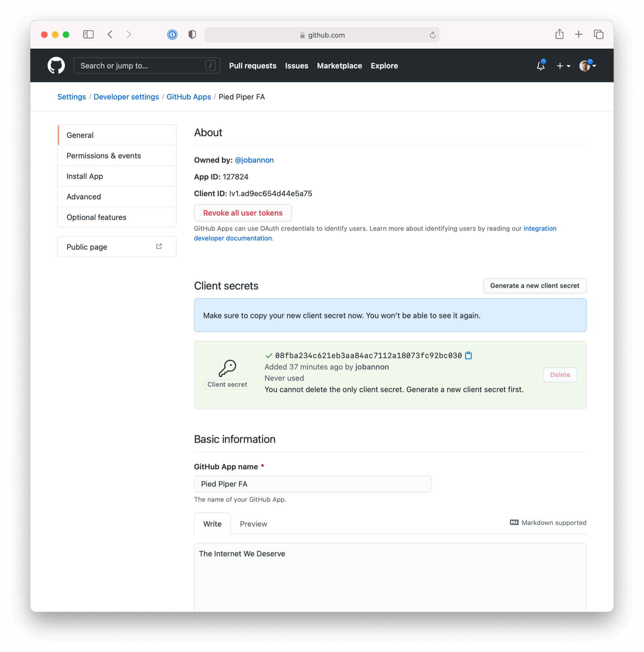Image resolution: width=644 pixels, height=652 pixels.
Task: Click the external link icon on Public page
Action: pyautogui.click(x=159, y=246)
